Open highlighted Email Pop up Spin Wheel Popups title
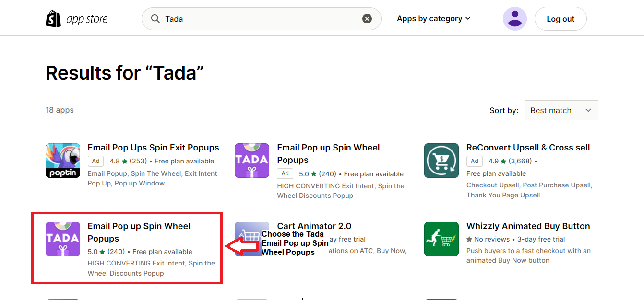The height and width of the screenshot is (300, 644). click(139, 232)
